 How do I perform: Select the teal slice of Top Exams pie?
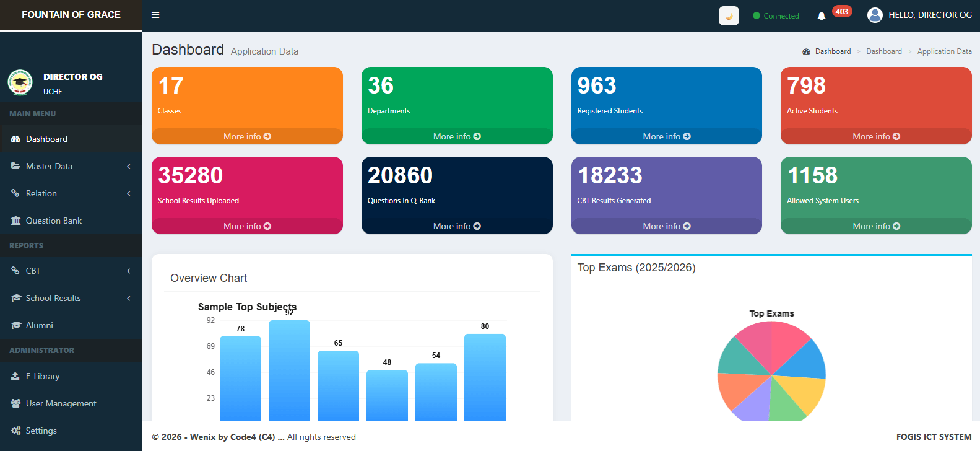[739, 358]
